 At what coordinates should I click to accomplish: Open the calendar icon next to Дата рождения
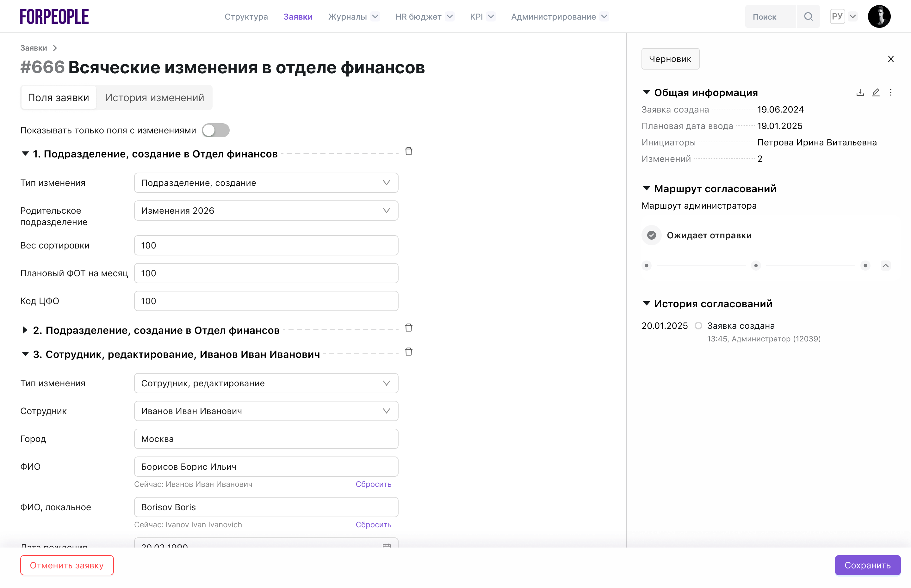click(387, 546)
